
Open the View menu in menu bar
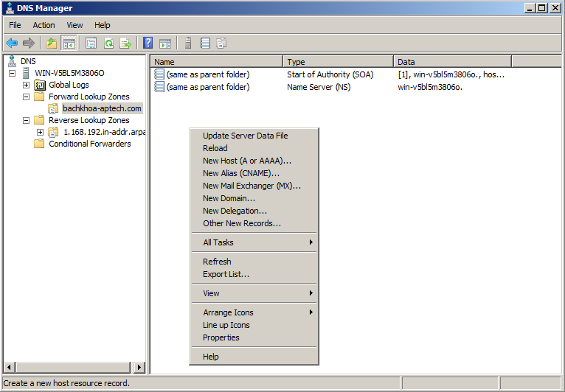pyautogui.click(x=74, y=25)
